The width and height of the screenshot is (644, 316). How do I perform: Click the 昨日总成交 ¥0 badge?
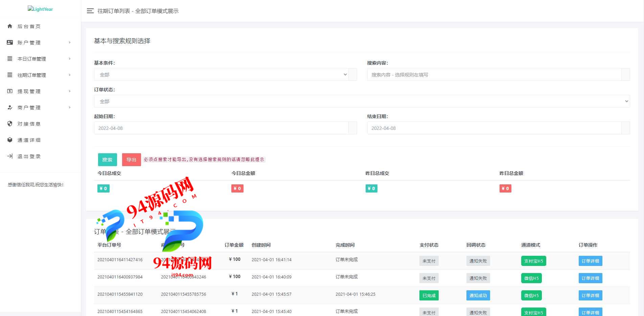(x=371, y=188)
